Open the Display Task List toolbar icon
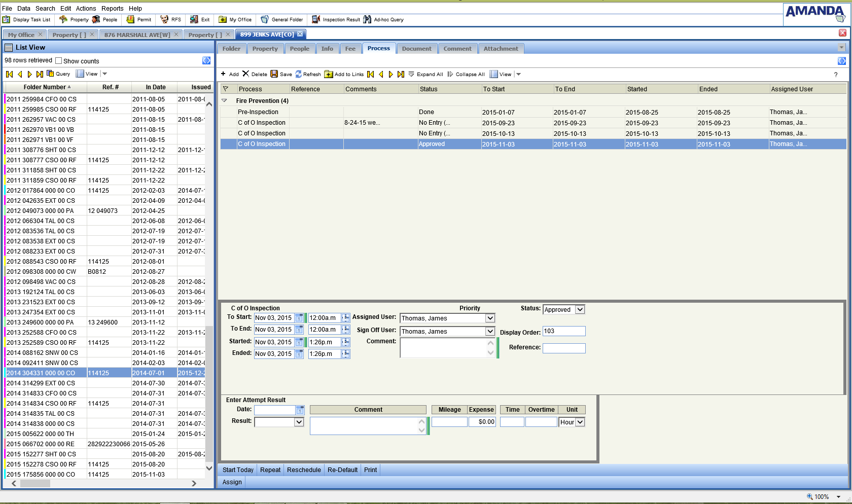This screenshot has width=852, height=504. (7, 20)
